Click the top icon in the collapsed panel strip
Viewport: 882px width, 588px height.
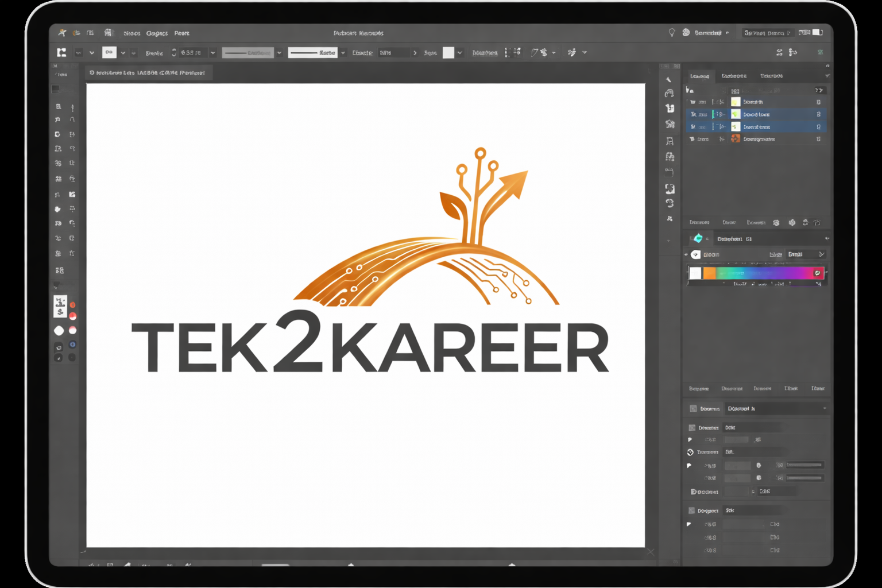[668, 79]
